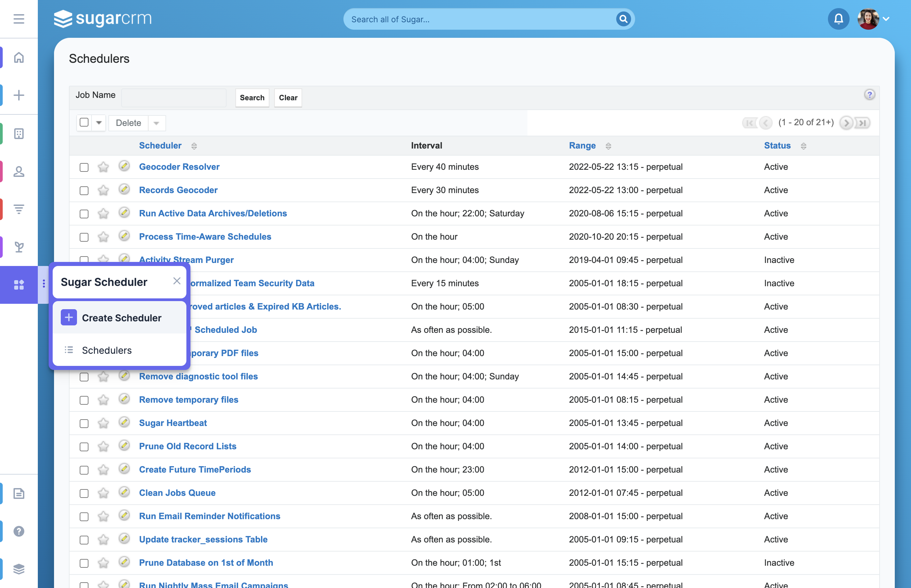Click the Job Name input field
The image size is (911, 588).
pos(174,97)
